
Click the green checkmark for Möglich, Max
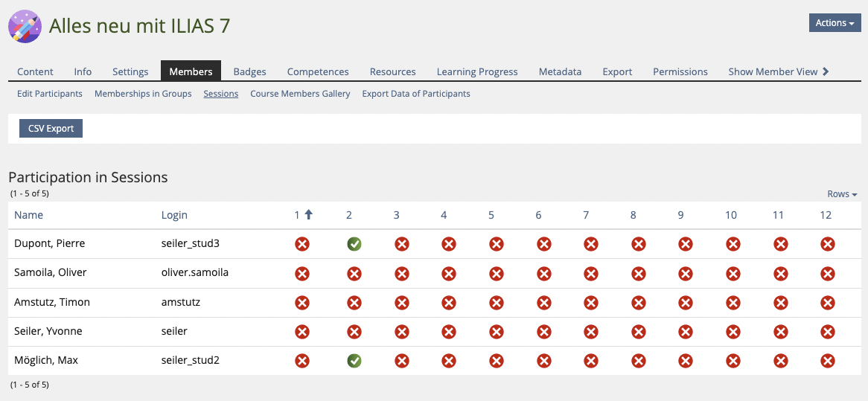point(354,361)
